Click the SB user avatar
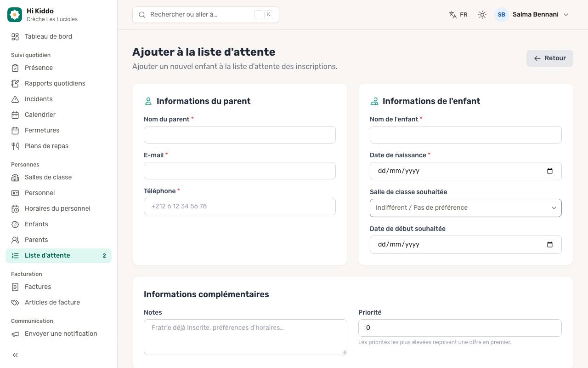 pos(502,15)
